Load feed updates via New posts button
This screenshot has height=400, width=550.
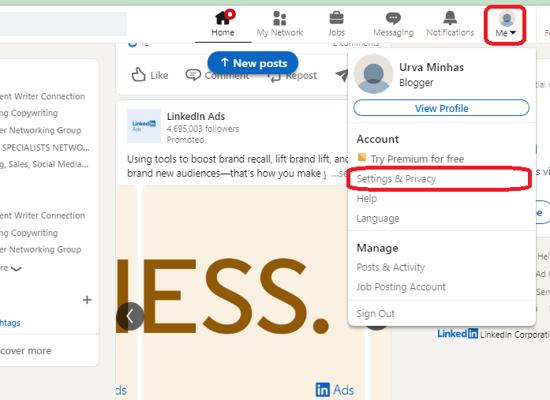click(253, 63)
